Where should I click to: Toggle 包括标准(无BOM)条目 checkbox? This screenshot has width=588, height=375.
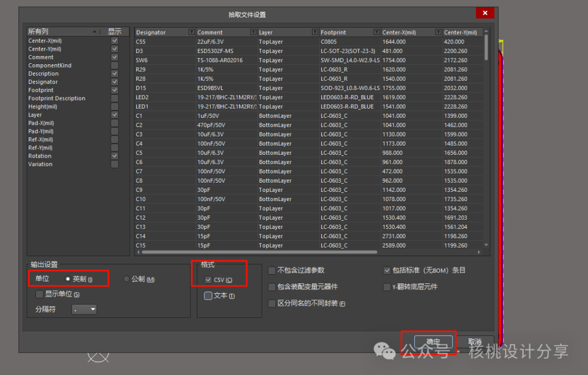pyautogui.click(x=387, y=270)
